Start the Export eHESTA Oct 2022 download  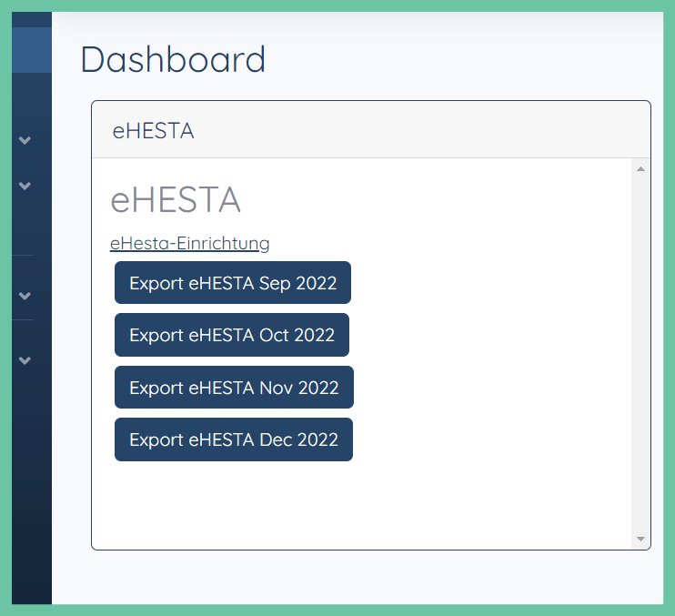(232, 335)
